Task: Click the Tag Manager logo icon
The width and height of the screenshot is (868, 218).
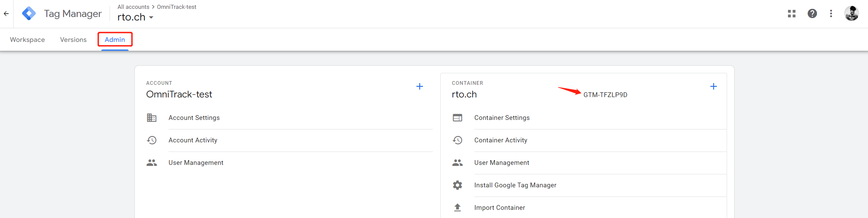Action: tap(29, 14)
